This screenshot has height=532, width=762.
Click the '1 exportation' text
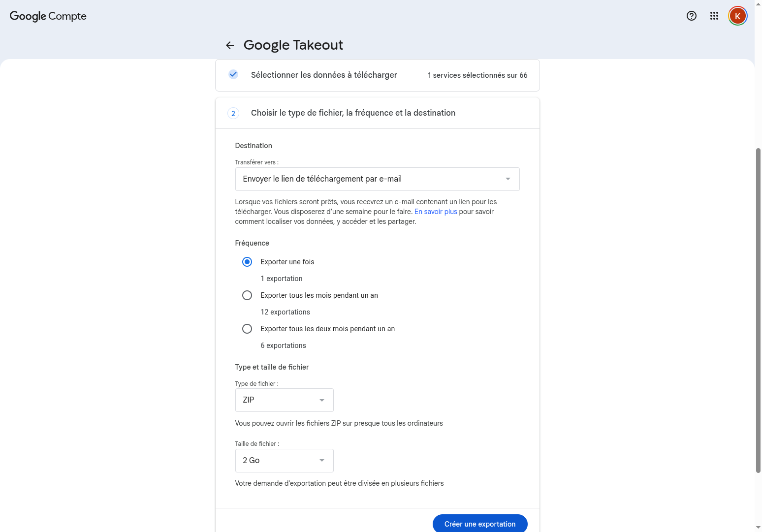coord(281,279)
